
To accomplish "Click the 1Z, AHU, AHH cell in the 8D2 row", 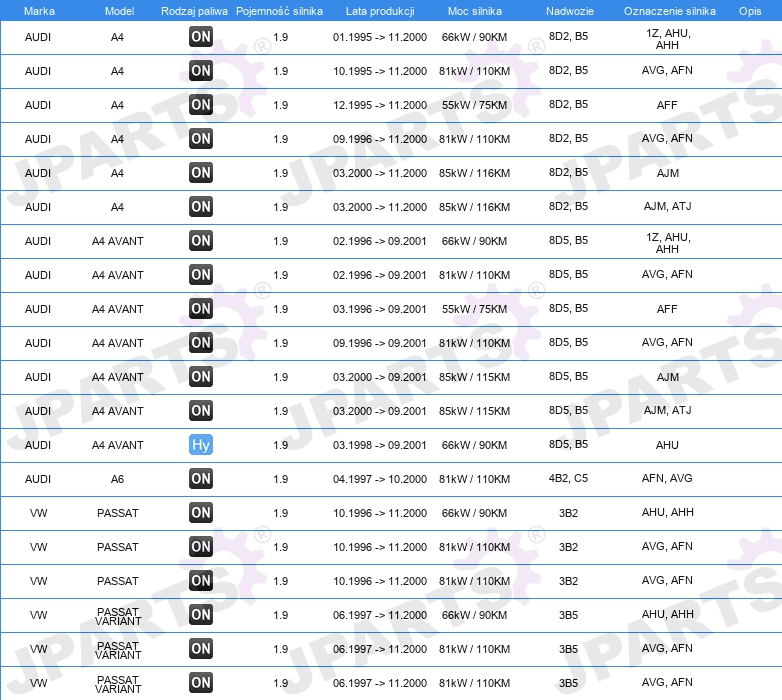I will pos(668,39).
